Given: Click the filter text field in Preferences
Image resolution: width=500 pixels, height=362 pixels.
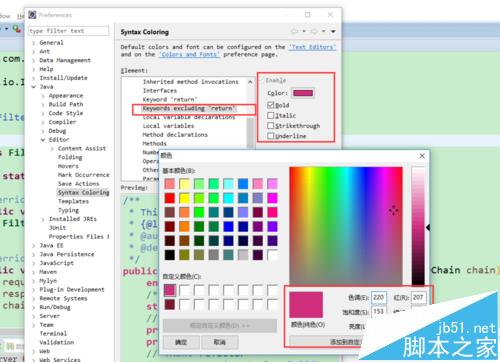Looking at the screenshot, I should (69, 31).
